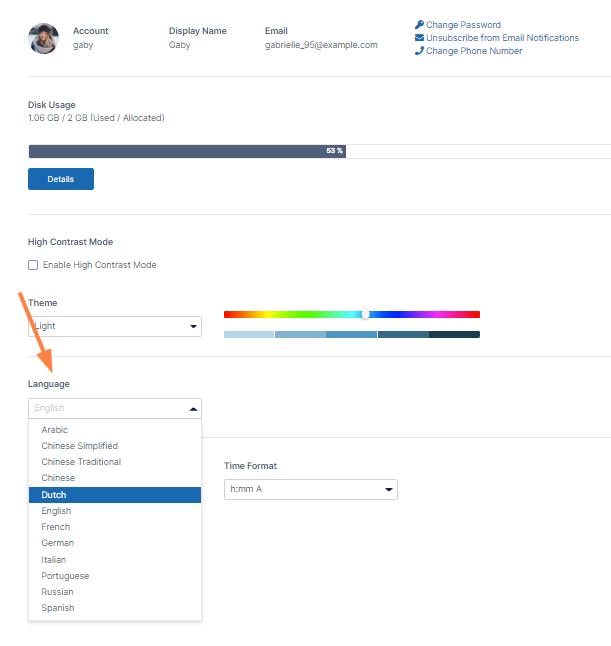Select the lightest blue shade swatch
611x646 pixels.
click(249, 335)
